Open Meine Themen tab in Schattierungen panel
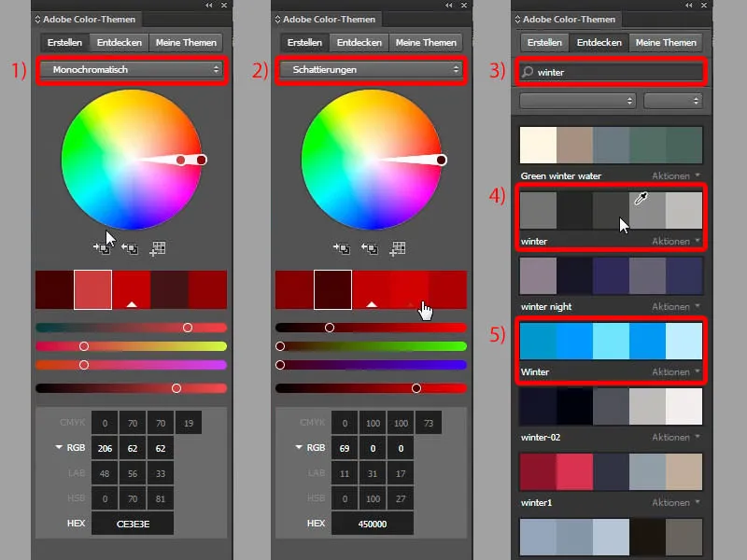The height and width of the screenshot is (560, 747). coord(426,42)
